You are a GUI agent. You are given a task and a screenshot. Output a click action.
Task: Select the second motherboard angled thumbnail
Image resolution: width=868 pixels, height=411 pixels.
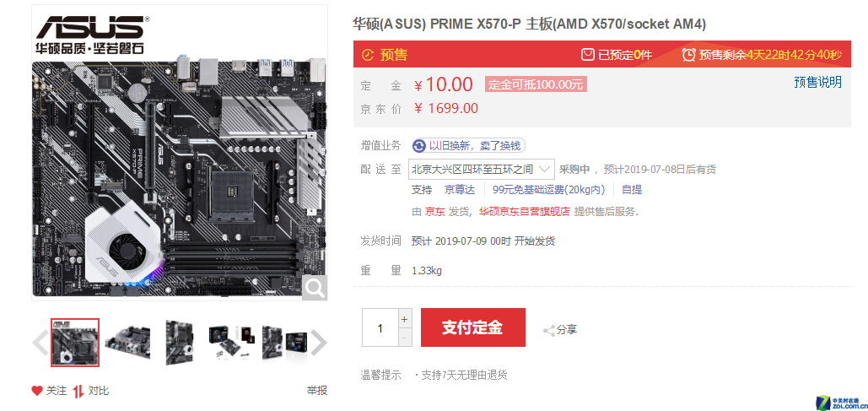(127, 343)
